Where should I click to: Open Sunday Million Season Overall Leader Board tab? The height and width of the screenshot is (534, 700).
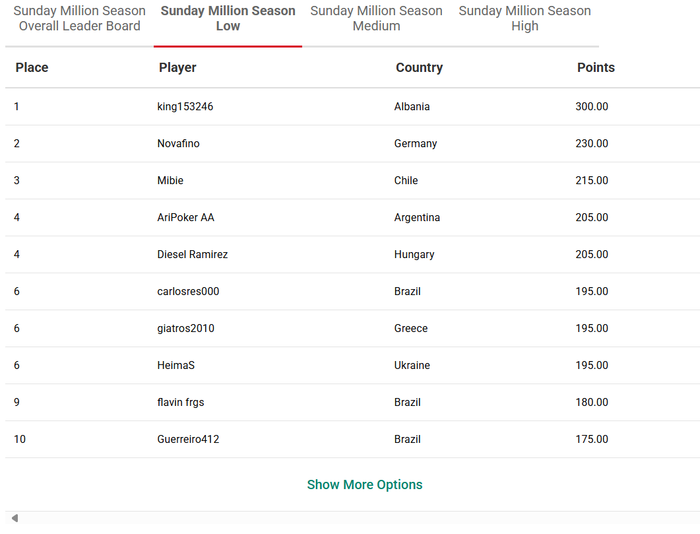(79, 18)
